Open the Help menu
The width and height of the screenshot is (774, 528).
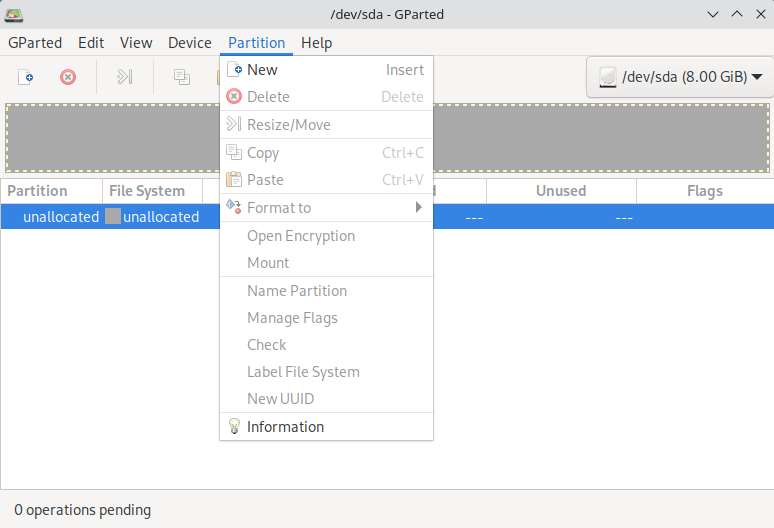316,43
